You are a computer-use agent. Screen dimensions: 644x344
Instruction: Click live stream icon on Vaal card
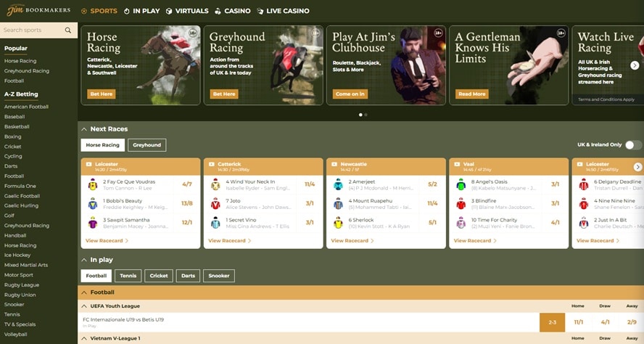(x=457, y=164)
